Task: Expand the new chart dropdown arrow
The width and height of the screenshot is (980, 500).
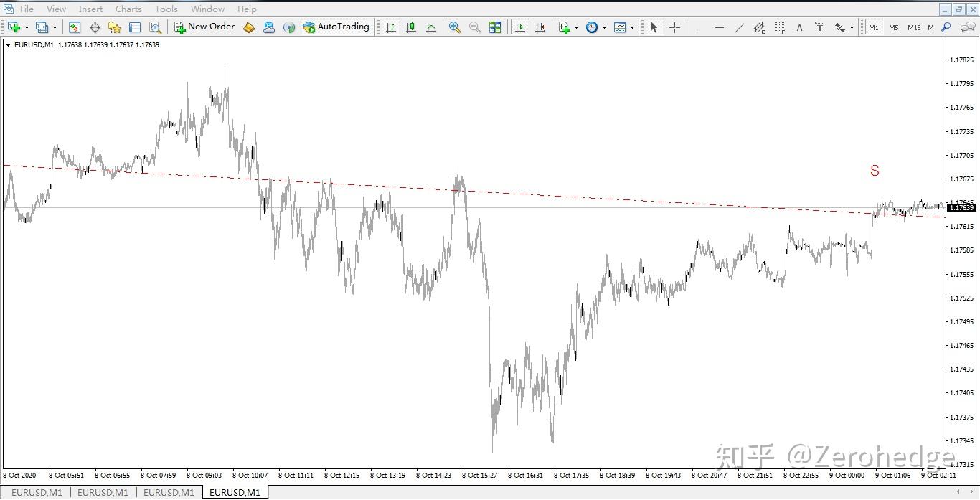Action: (x=27, y=28)
